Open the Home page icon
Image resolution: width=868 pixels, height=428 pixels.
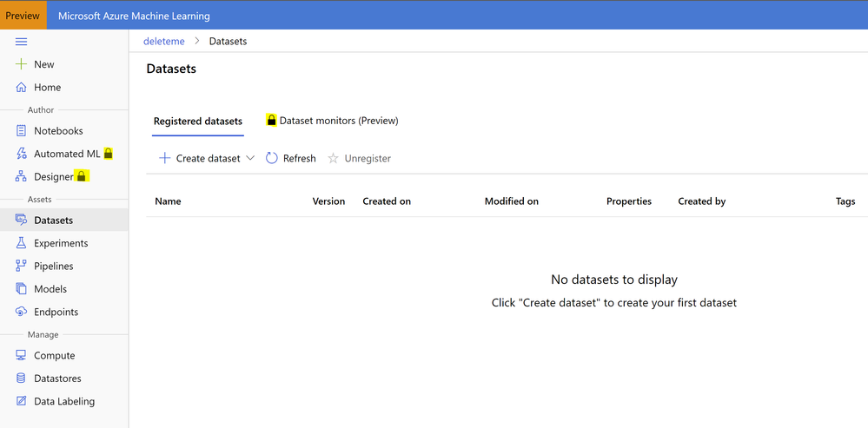coord(22,88)
